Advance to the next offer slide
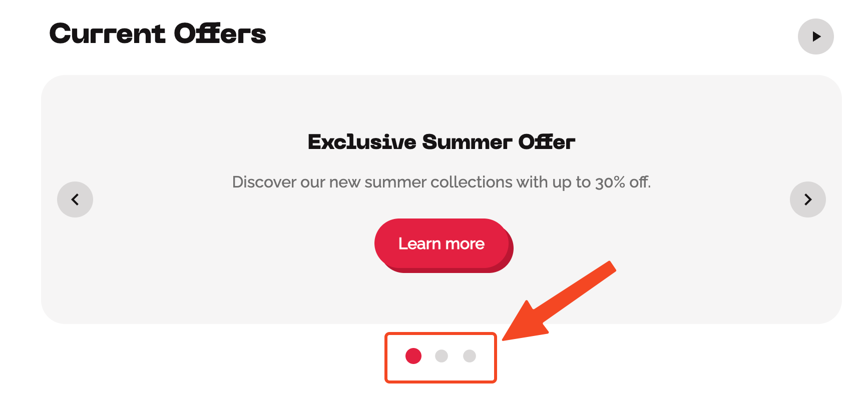Viewport: 868px width, 402px height. click(807, 199)
